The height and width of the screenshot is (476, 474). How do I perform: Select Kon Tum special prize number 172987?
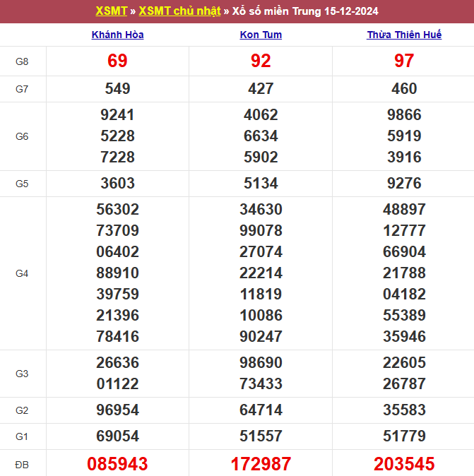coord(261,464)
